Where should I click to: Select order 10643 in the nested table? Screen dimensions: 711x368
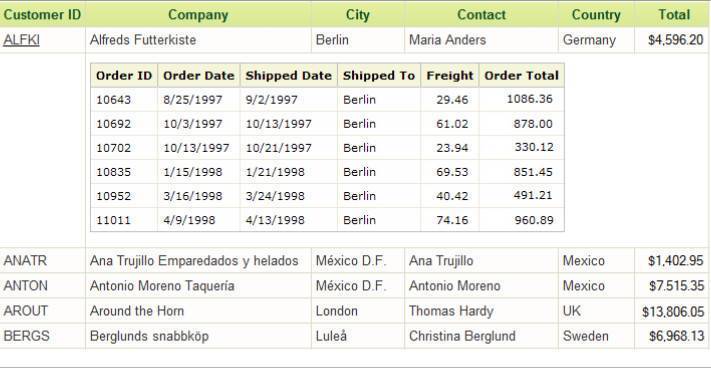tap(113, 100)
